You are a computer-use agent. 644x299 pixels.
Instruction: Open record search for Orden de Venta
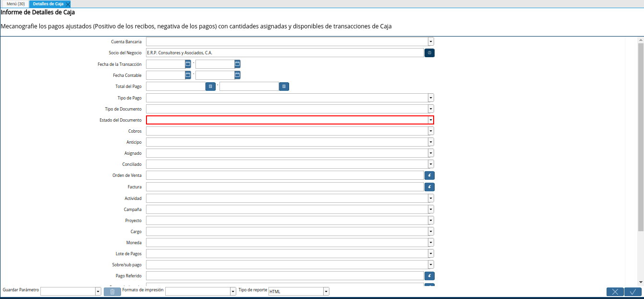tap(429, 175)
